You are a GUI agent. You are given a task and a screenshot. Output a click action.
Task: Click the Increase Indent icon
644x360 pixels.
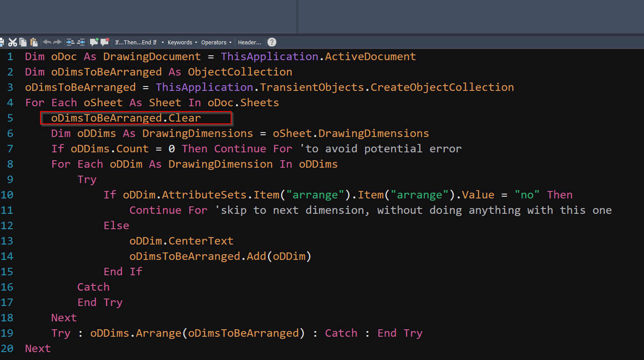71,42
